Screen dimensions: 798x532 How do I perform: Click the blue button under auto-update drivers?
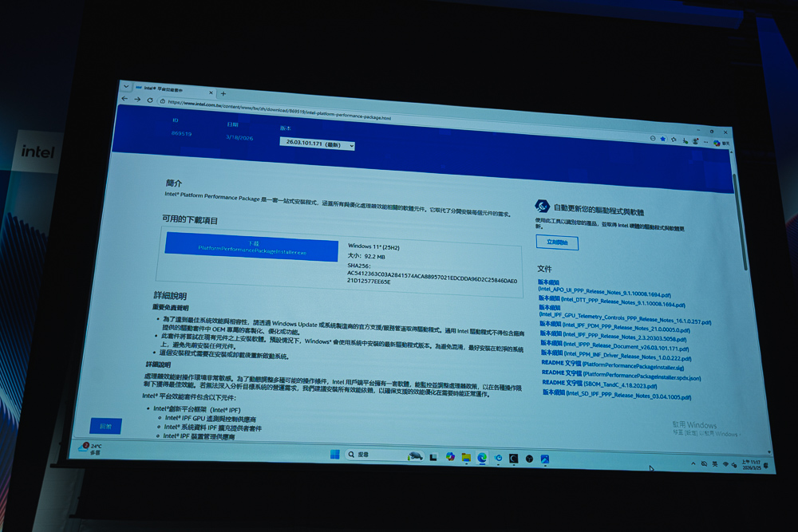coord(556,242)
